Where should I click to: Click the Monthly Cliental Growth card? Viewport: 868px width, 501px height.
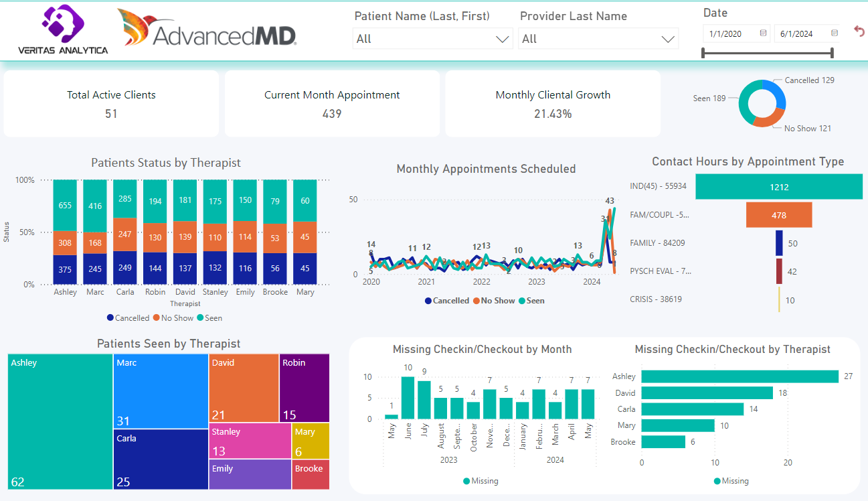(x=553, y=104)
